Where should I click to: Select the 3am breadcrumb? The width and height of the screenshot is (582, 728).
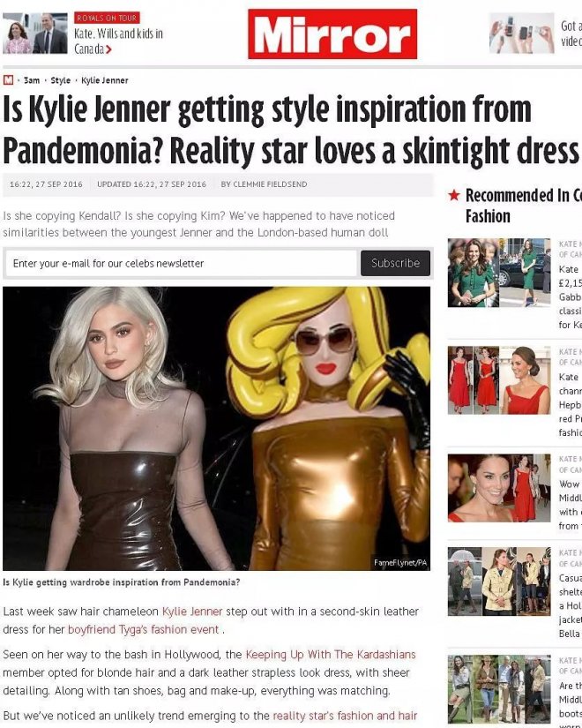click(x=32, y=80)
